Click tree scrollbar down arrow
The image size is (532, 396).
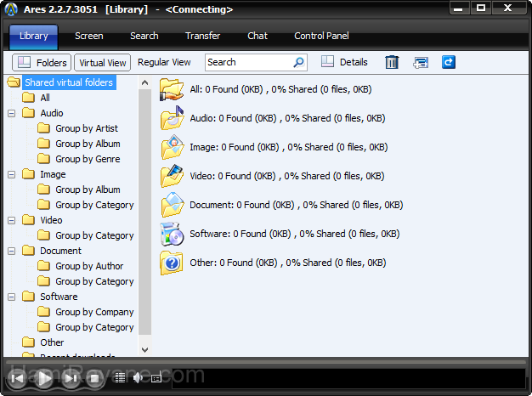coord(144,350)
